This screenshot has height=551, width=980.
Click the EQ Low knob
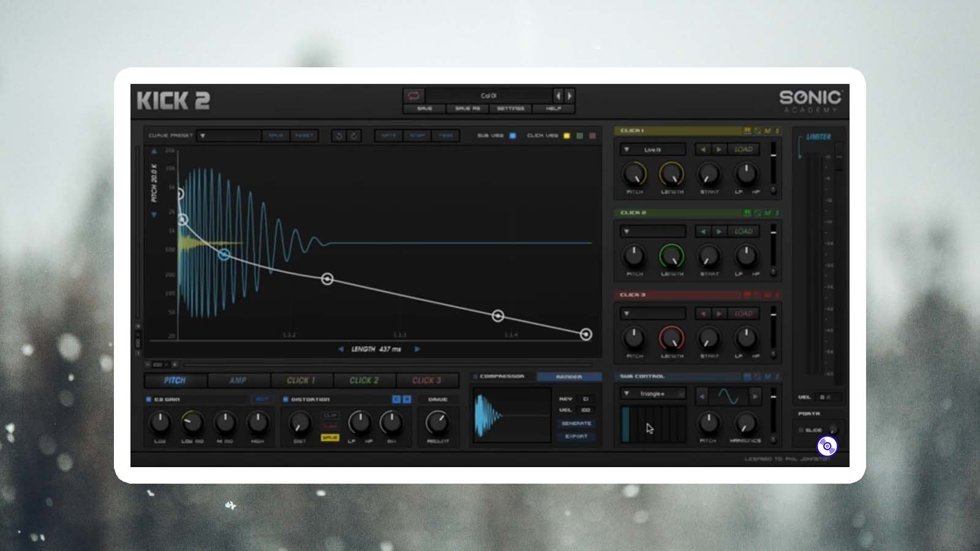(x=160, y=422)
